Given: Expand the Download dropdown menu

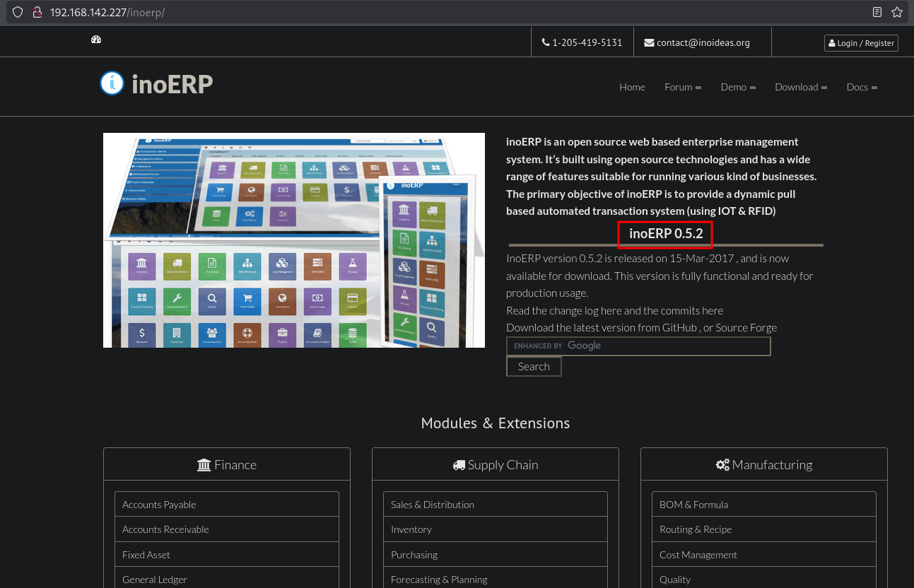Looking at the screenshot, I should pyautogui.click(x=801, y=87).
